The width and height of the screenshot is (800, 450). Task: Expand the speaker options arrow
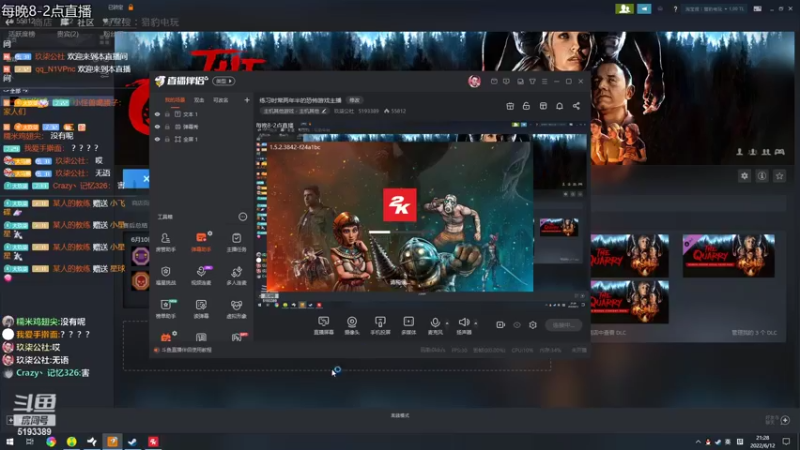tap(476, 323)
